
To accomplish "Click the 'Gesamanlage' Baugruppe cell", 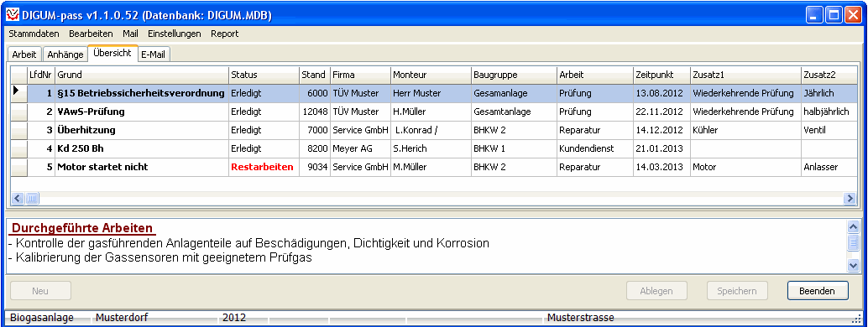I will click(515, 94).
